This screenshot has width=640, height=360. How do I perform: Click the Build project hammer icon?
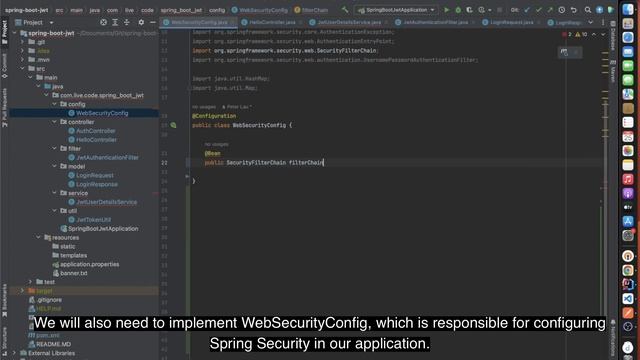click(345, 10)
